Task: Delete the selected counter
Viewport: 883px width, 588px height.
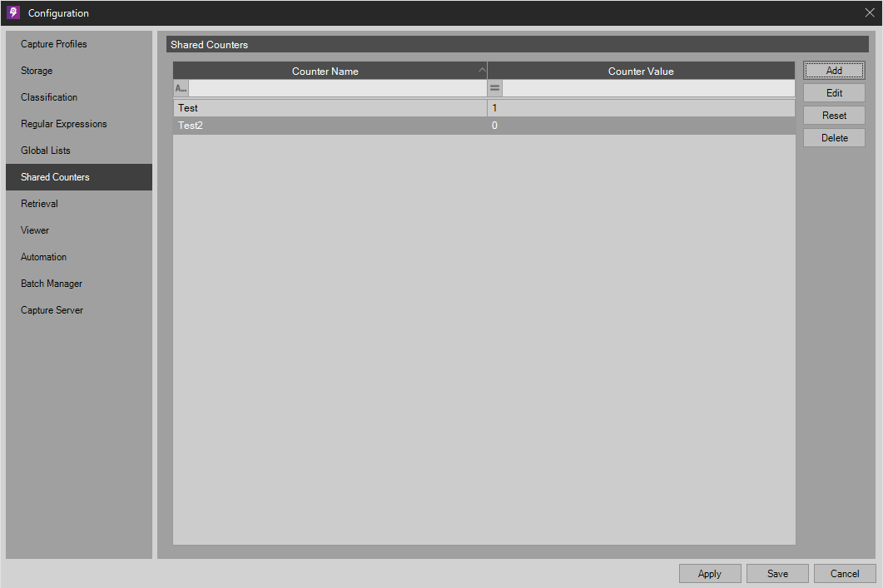Action: coord(834,138)
